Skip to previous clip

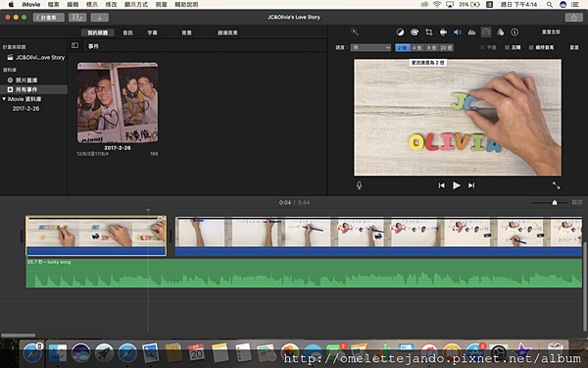pyautogui.click(x=441, y=185)
